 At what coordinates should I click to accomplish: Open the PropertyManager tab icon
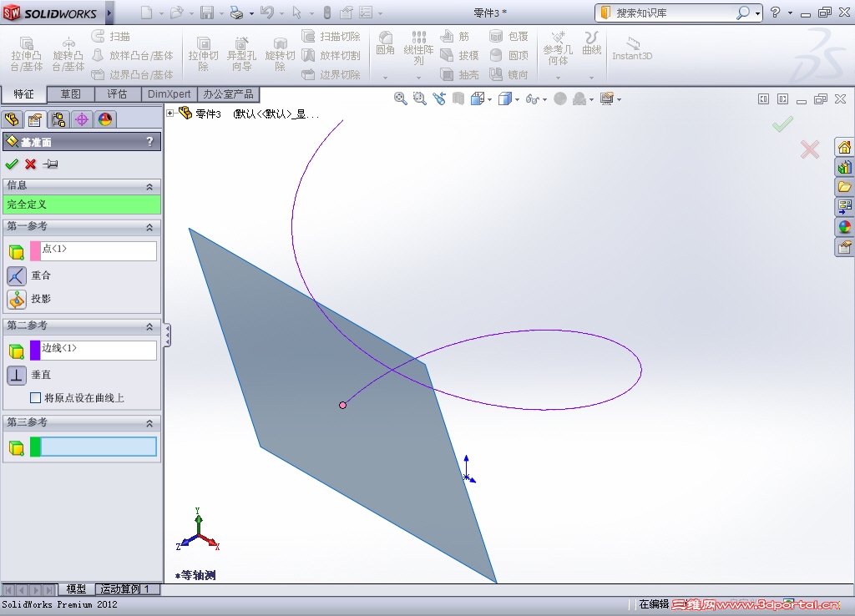[x=35, y=119]
